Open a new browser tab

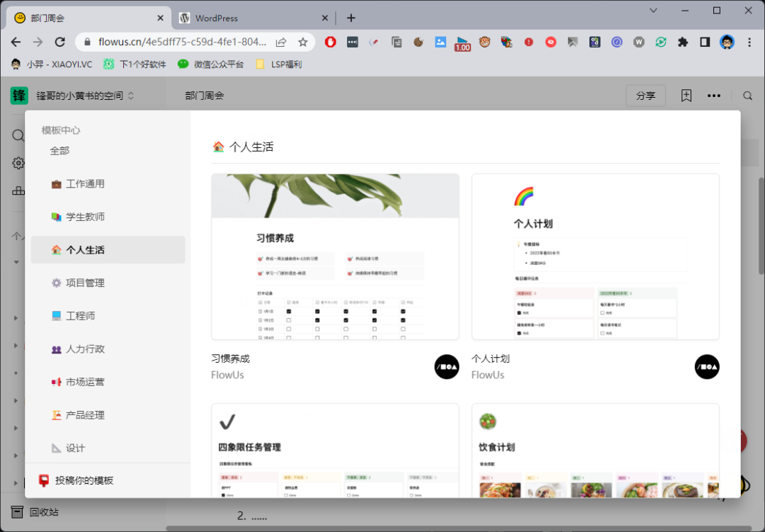(x=351, y=18)
